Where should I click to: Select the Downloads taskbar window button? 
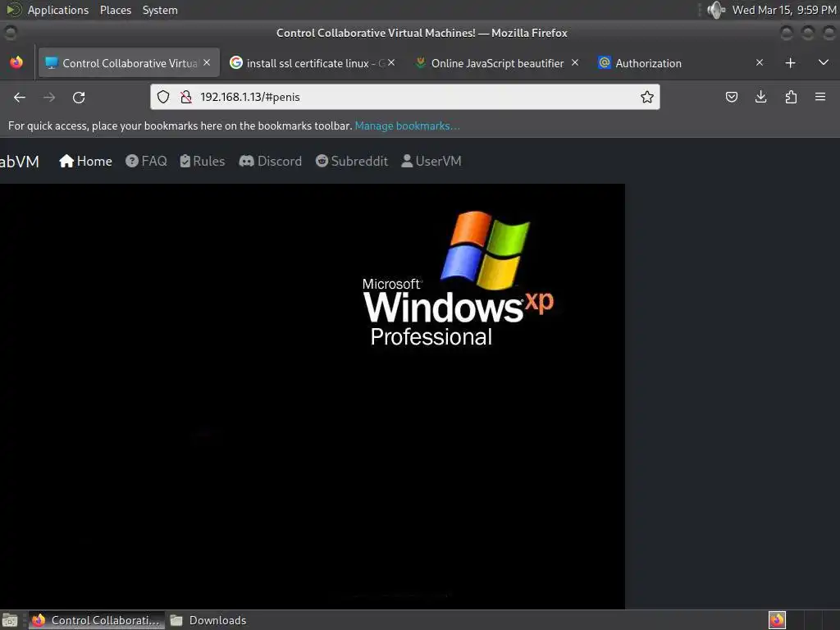click(x=208, y=620)
